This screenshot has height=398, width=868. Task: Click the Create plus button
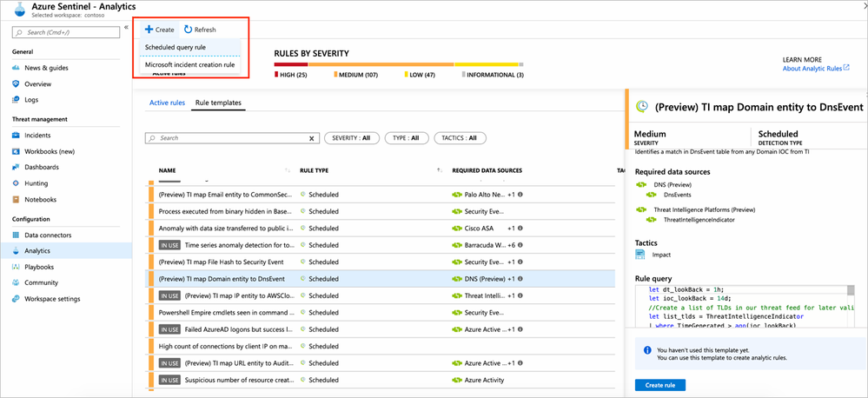pyautogui.click(x=159, y=30)
